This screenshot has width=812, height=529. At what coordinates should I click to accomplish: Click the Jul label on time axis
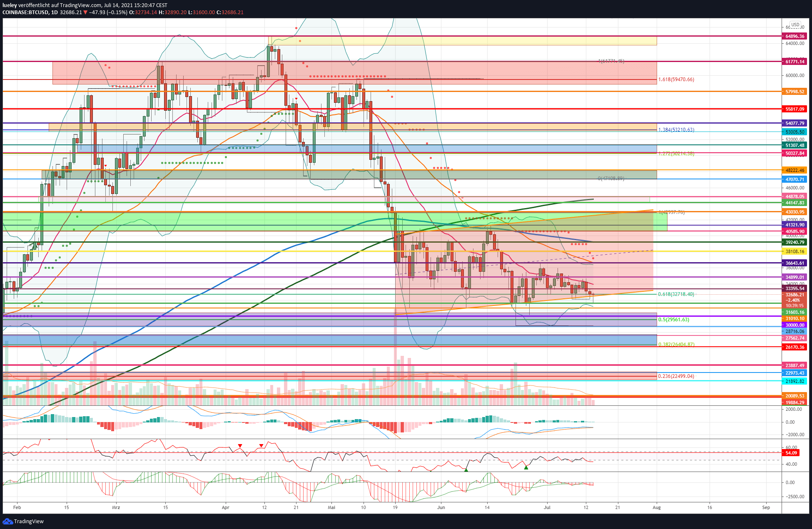[x=547, y=507]
